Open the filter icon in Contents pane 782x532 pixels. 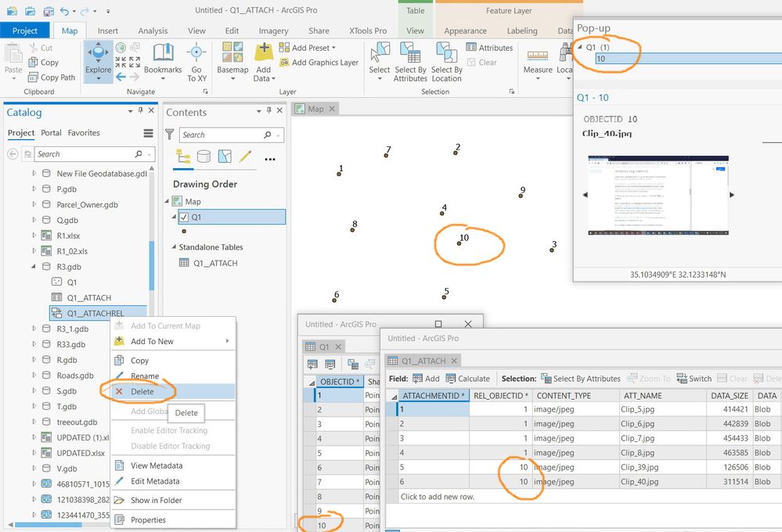pos(170,135)
